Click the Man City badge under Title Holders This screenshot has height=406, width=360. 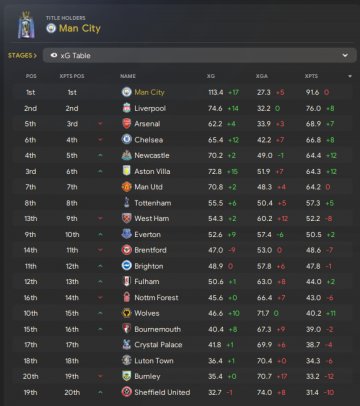point(51,28)
